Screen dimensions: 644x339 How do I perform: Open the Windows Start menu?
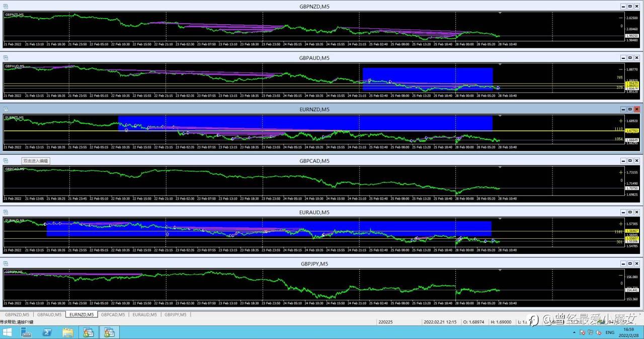pyautogui.click(x=8, y=332)
